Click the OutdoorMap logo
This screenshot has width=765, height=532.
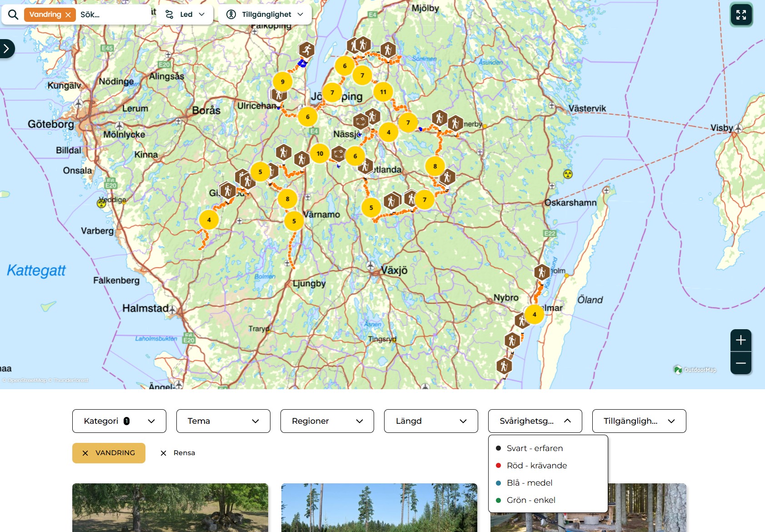pos(695,370)
